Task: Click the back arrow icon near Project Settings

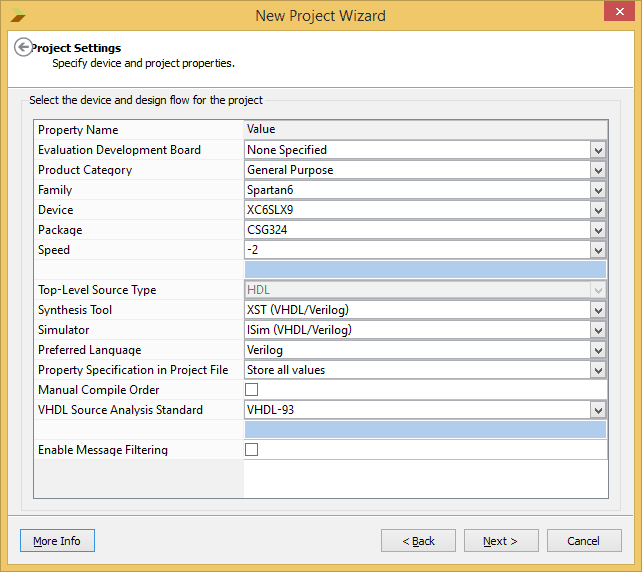Action: pyautogui.click(x=23, y=48)
